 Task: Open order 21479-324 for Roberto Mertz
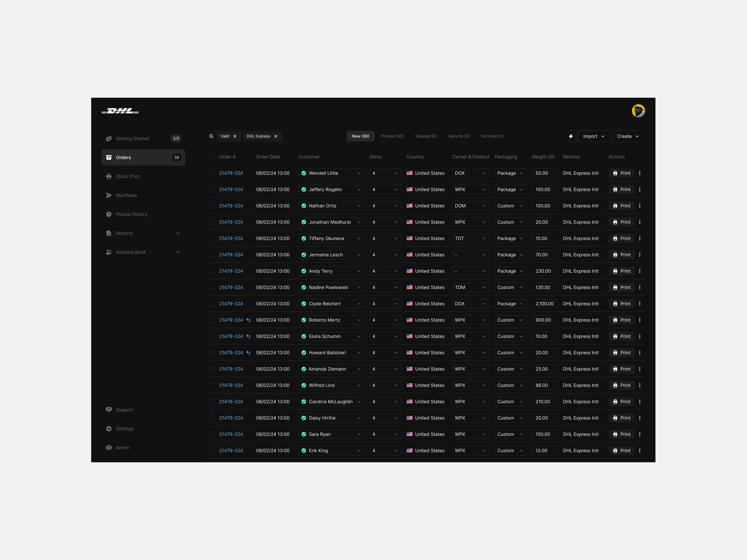click(x=231, y=320)
